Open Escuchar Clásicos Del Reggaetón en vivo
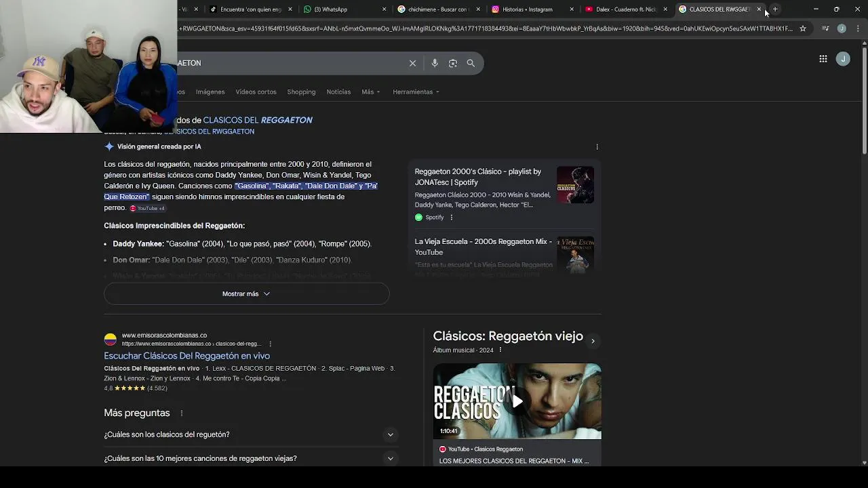The width and height of the screenshot is (868, 488). pyautogui.click(x=186, y=356)
